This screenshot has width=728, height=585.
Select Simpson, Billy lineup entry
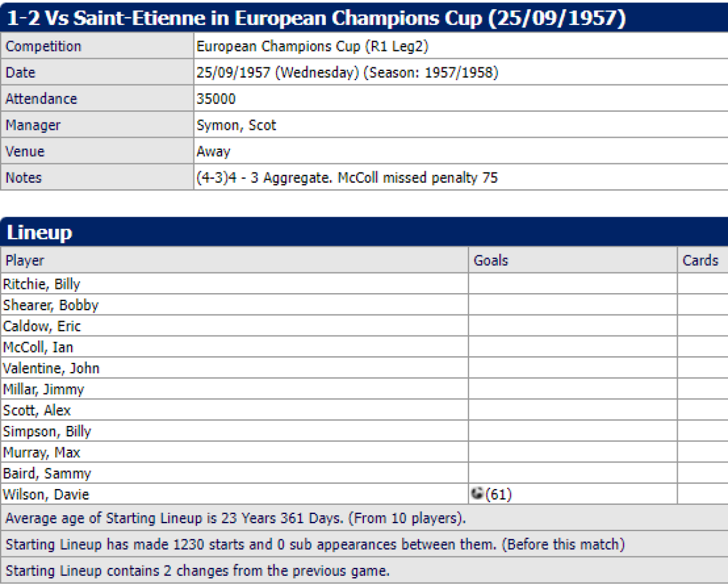click(47, 431)
